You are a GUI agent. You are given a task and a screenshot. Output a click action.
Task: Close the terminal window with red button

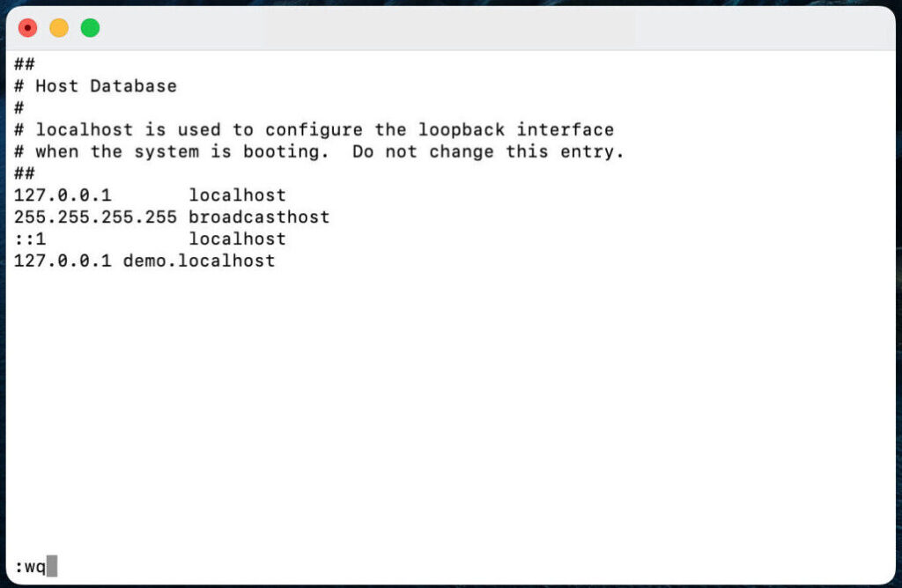pos(27,27)
